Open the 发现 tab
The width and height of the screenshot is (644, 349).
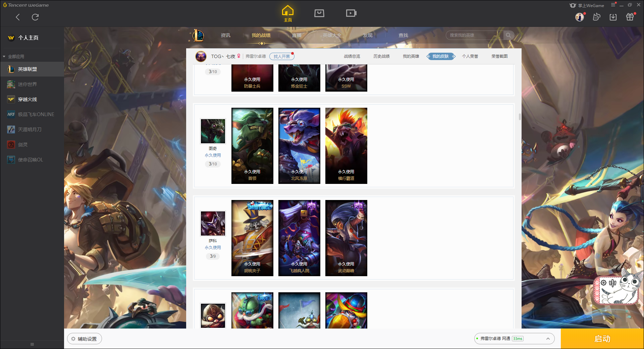coord(368,35)
